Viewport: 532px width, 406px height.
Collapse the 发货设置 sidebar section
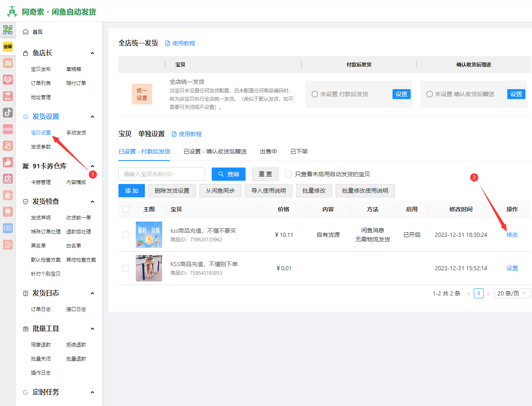coord(92,116)
